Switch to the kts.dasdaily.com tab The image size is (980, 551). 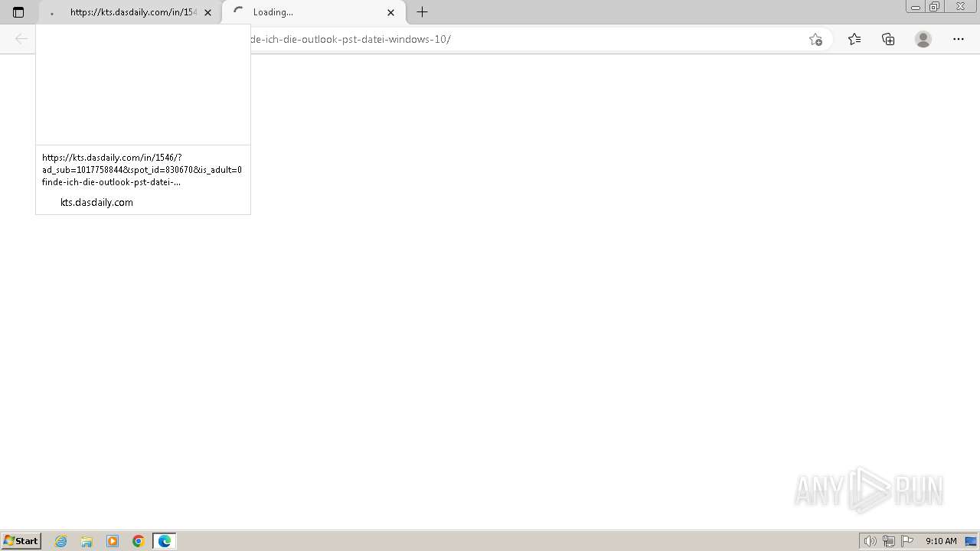[x=130, y=12]
